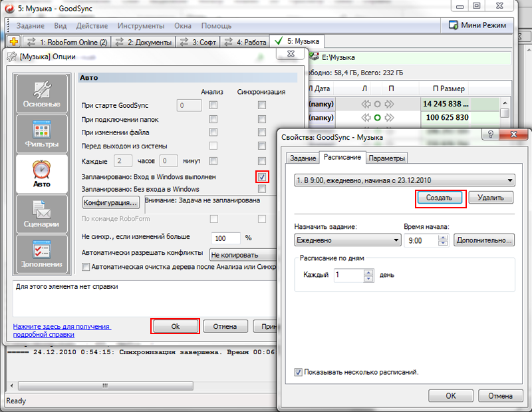This screenshot has width=532, height=412.
Task: Click OK in Свойства dialog
Action: 451,396
